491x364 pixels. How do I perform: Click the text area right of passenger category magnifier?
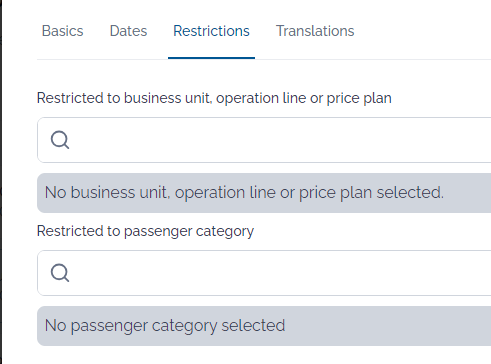point(280,273)
